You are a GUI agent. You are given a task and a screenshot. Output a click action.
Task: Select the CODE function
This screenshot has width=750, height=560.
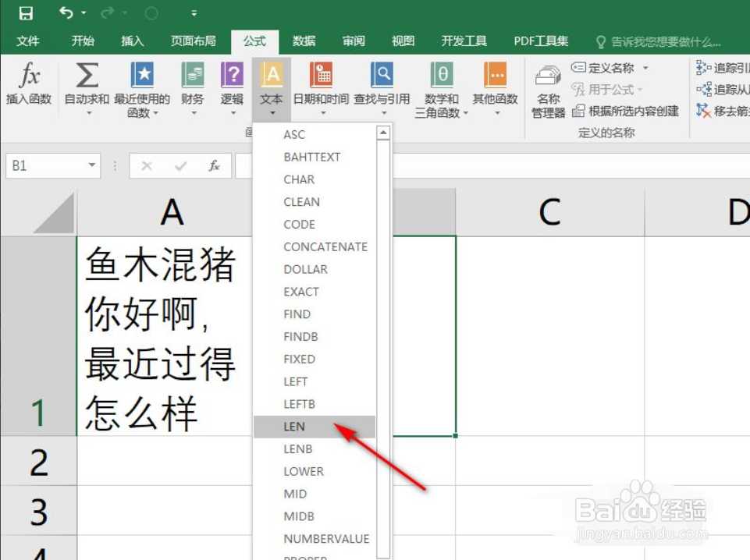point(315,225)
